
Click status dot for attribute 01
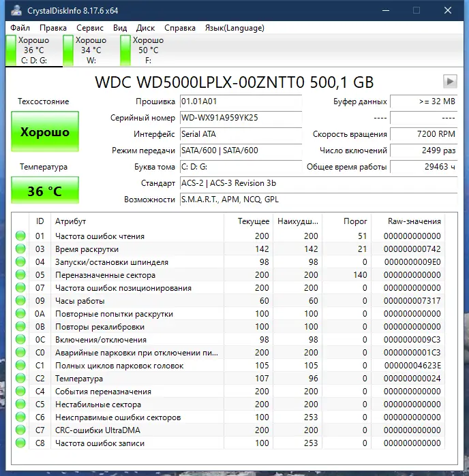coord(20,236)
